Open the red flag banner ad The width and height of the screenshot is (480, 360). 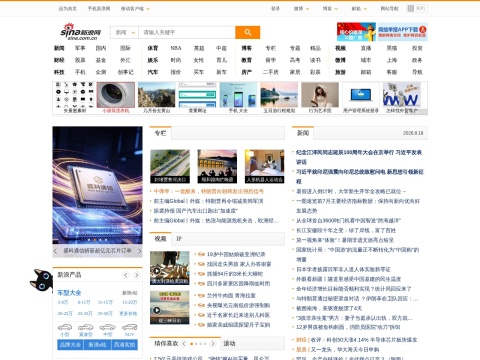(356, 32)
